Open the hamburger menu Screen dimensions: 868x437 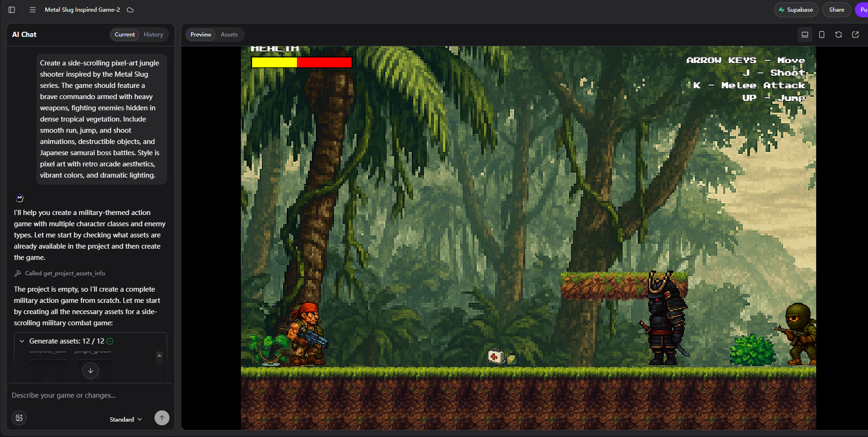coord(33,10)
